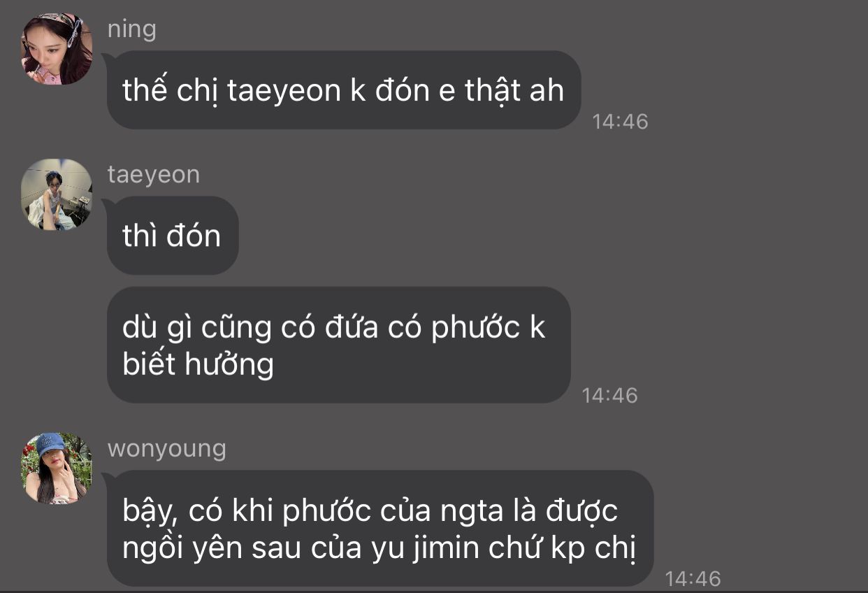Select the "thì đón" message bubble
The width and height of the screenshot is (868, 593).
173,236
